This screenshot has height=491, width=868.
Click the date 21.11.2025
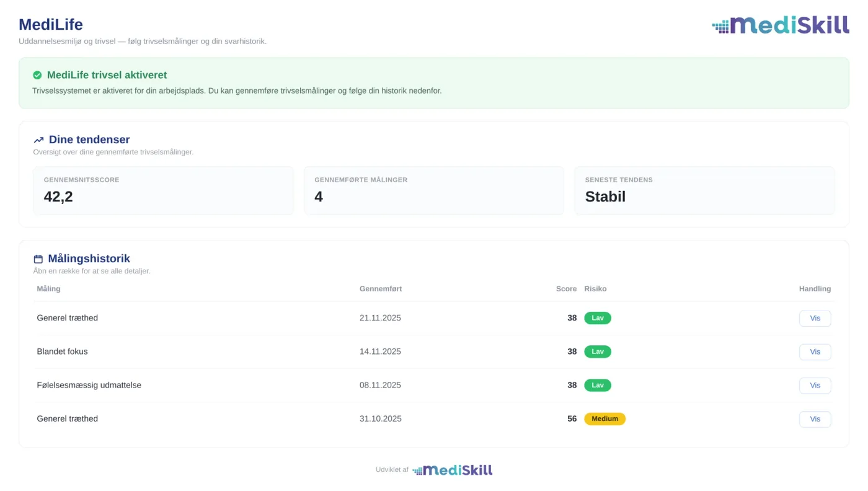tap(380, 318)
